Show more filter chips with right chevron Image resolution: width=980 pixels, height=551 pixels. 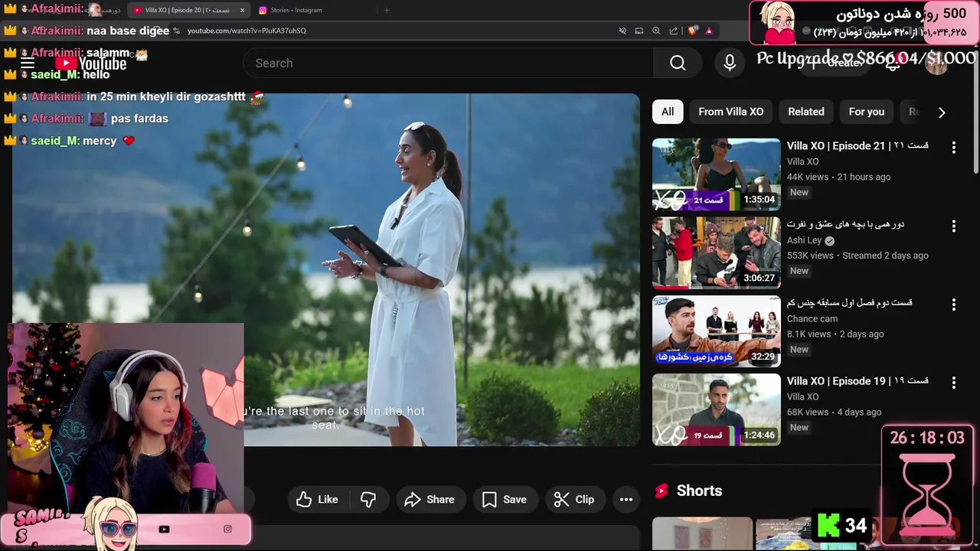pyautogui.click(x=942, y=112)
